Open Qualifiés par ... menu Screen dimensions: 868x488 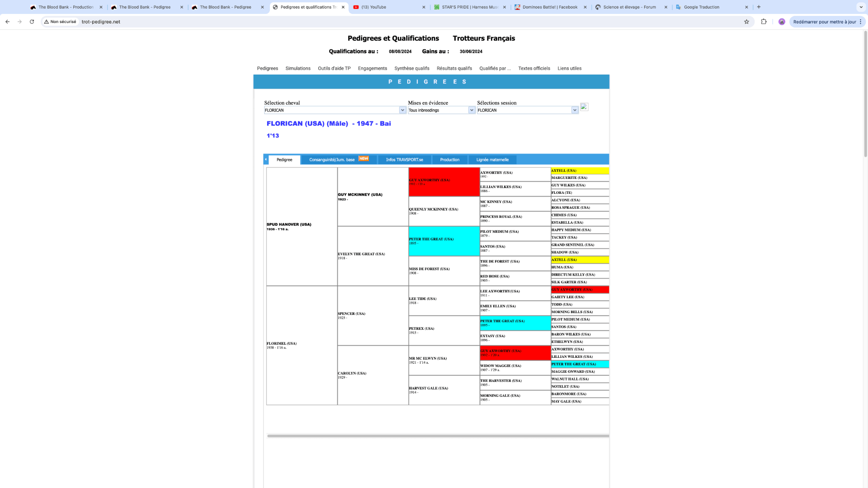click(495, 68)
